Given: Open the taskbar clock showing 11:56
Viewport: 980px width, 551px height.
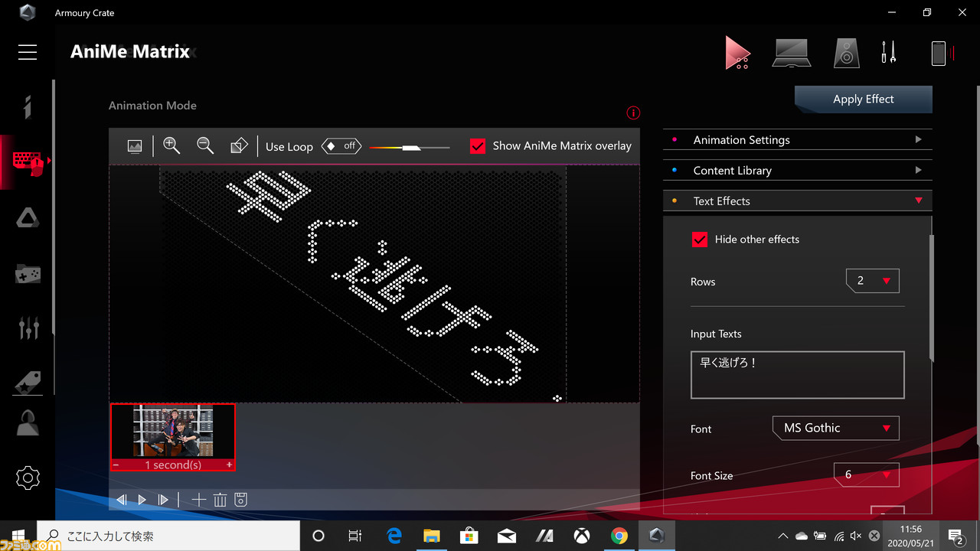Looking at the screenshot, I should pyautogui.click(x=911, y=536).
